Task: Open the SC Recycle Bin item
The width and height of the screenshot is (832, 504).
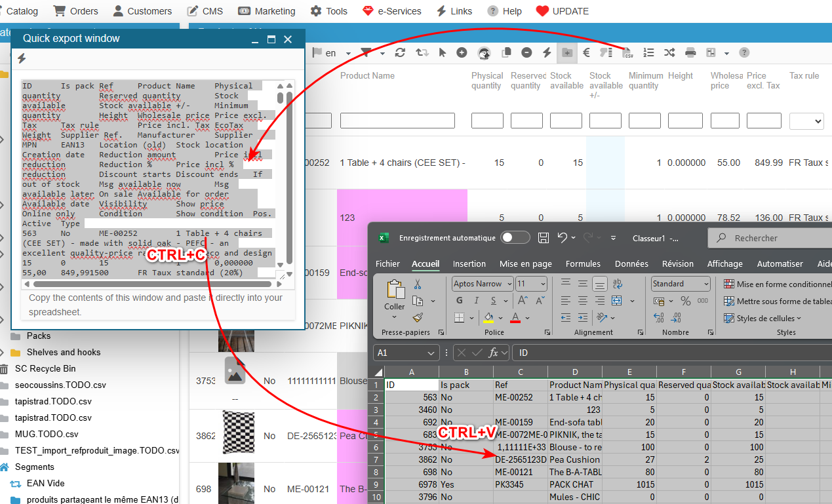Action: [45, 368]
